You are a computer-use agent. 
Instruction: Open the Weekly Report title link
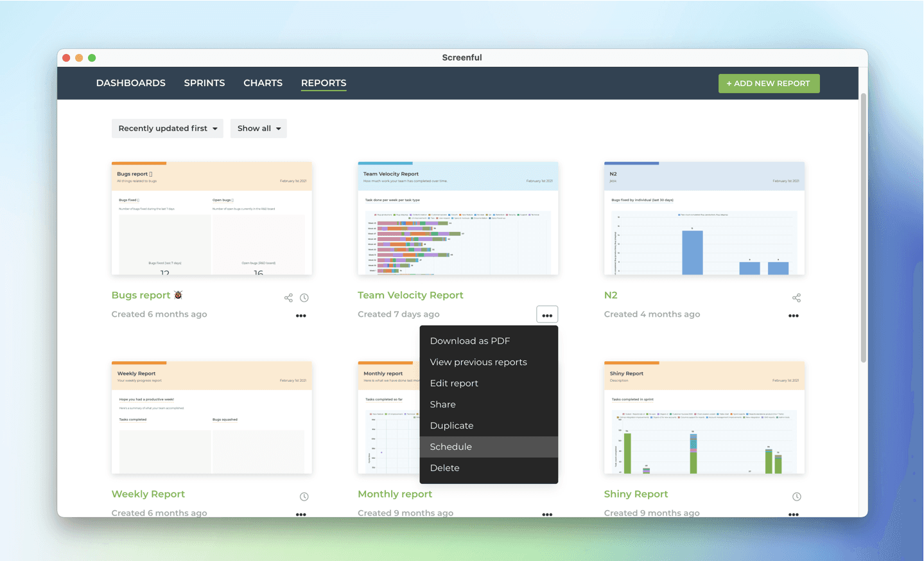pos(148,494)
